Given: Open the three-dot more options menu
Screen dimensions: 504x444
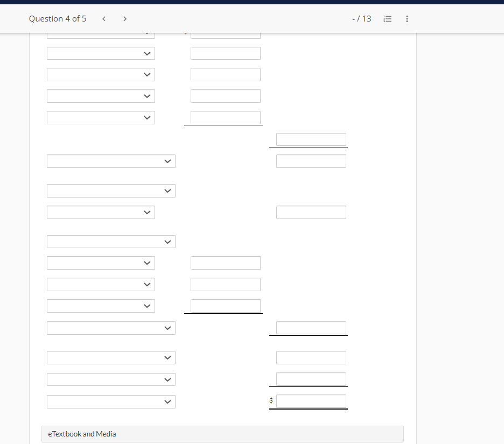Looking at the screenshot, I should (x=407, y=19).
